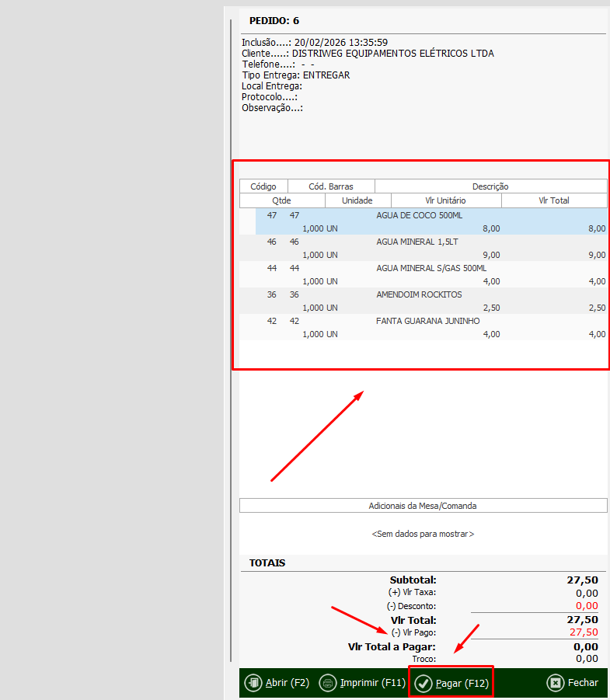Click the Vlr Total column header in the grid
The width and height of the screenshot is (610, 700).
[553, 200]
